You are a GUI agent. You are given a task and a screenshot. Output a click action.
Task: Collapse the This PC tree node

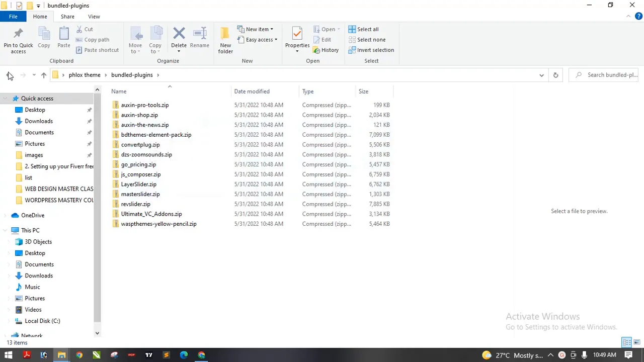point(5,230)
